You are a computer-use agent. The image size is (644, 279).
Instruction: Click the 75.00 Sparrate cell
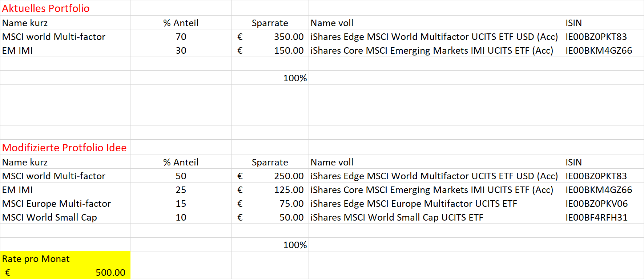pos(270,203)
